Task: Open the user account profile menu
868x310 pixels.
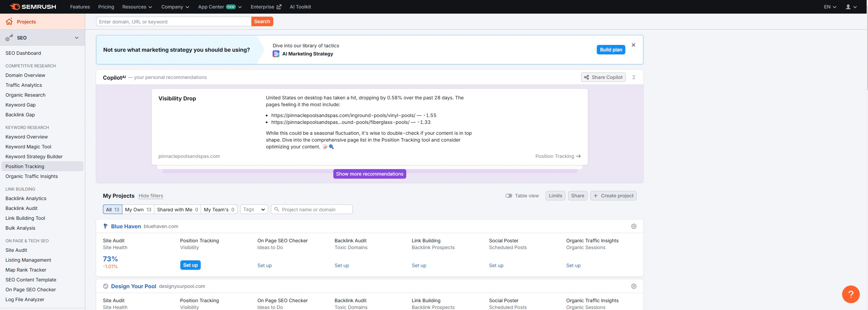Action: [851, 7]
